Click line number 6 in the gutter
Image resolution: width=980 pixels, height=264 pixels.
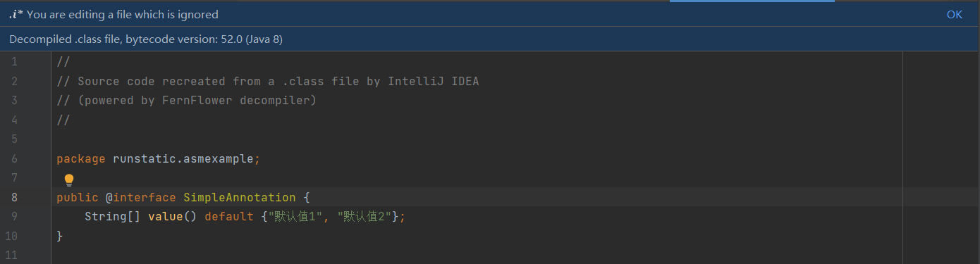pyautogui.click(x=15, y=159)
